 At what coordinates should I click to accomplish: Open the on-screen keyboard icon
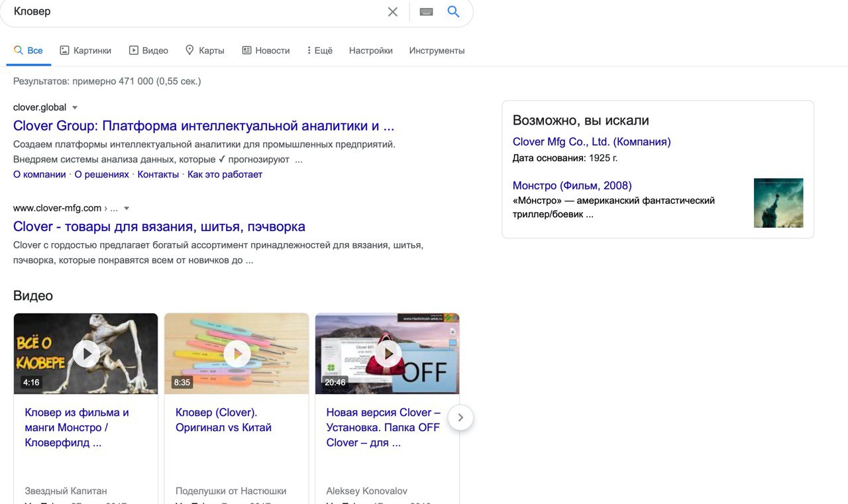click(426, 12)
